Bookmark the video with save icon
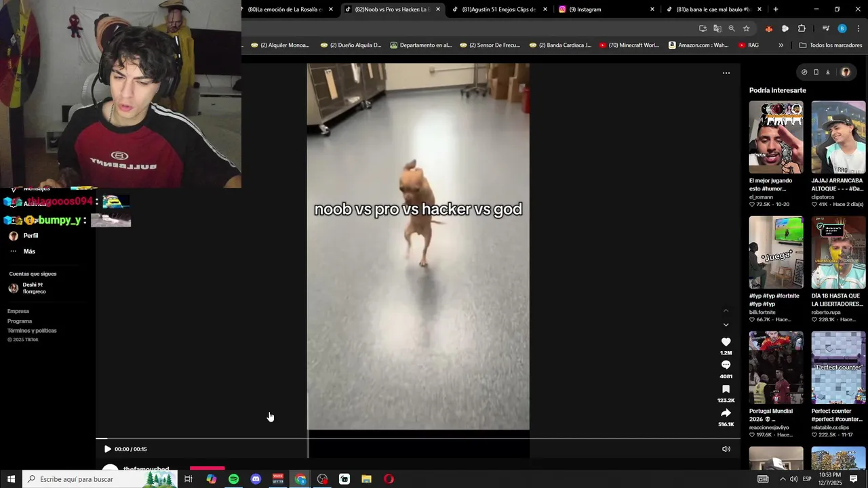The height and width of the screenshot is (488, 868). 726,389
